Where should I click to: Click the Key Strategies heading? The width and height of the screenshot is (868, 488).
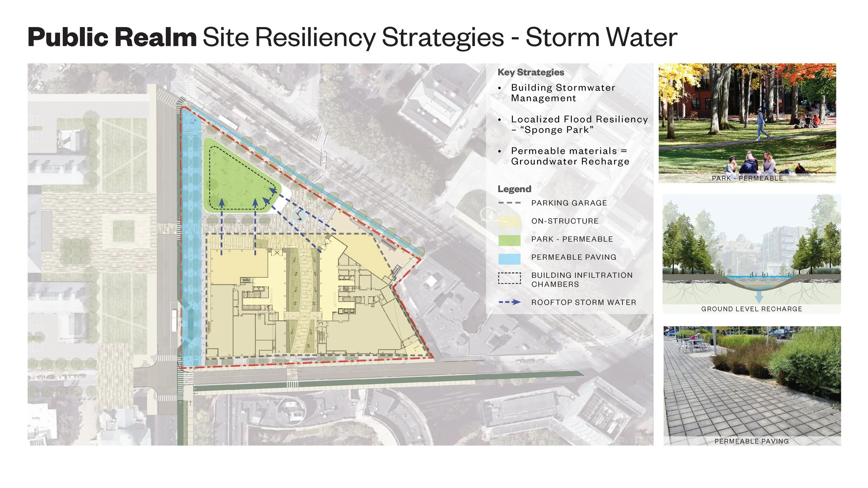pos(531,72)
